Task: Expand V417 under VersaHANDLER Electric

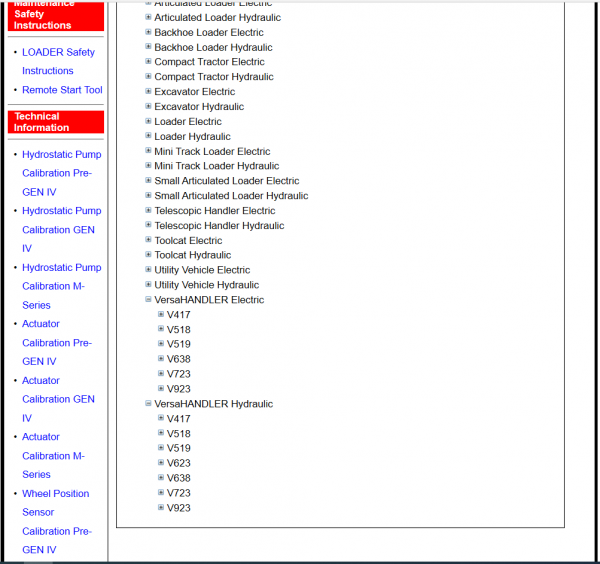Action: click(x=161, y=314)
